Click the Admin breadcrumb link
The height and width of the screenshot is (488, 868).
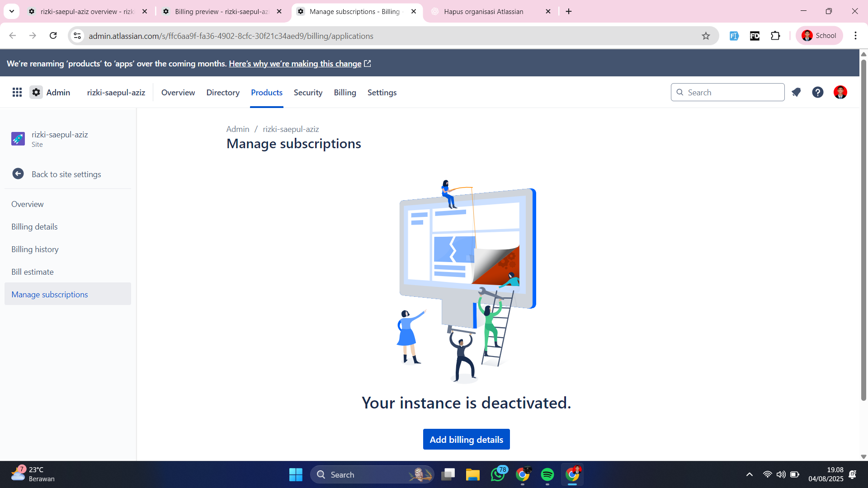238,129
